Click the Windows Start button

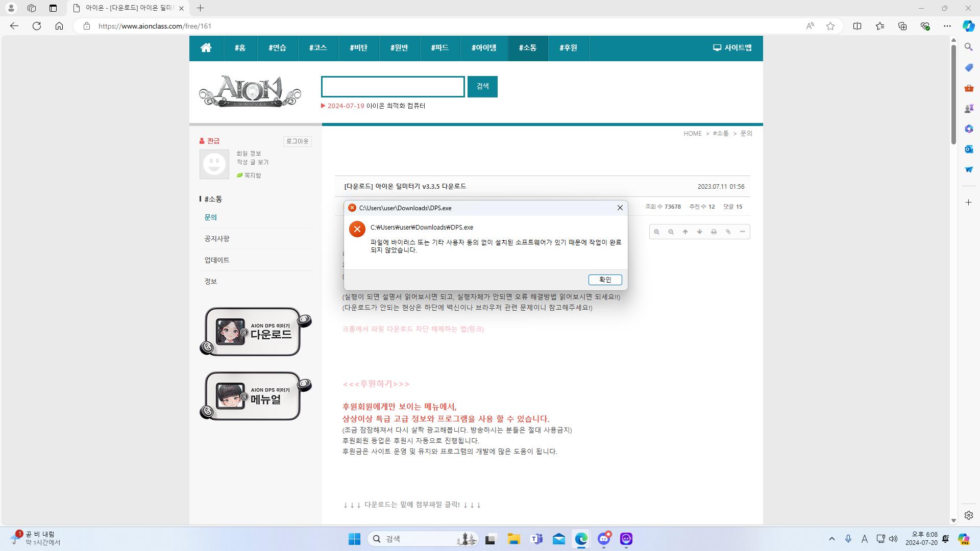[354, 539]
